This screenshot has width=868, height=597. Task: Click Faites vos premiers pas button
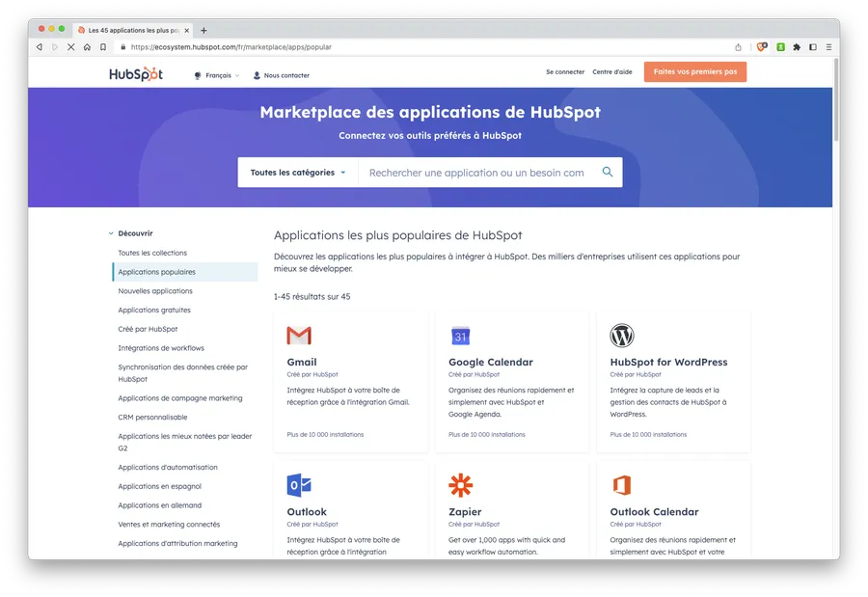pos(694,72)
